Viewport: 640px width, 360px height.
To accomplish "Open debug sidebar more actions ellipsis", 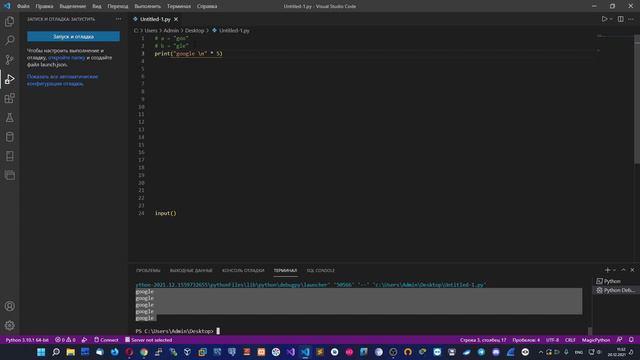I will click(x=118, y=19).
